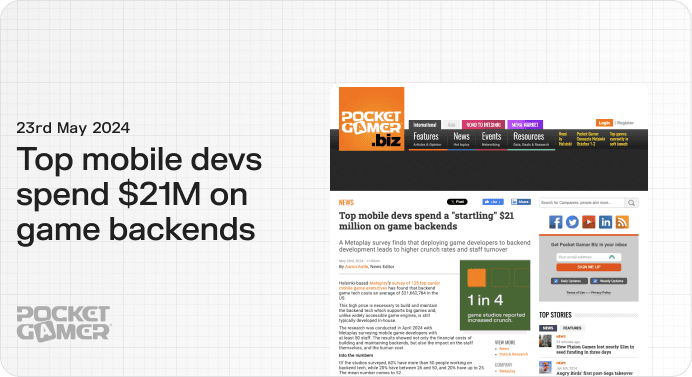Image resolution: width=692 pixels, height=377 pixels.
Task: Open the survey of 125 executives link
Action: (x=389, y=286)
